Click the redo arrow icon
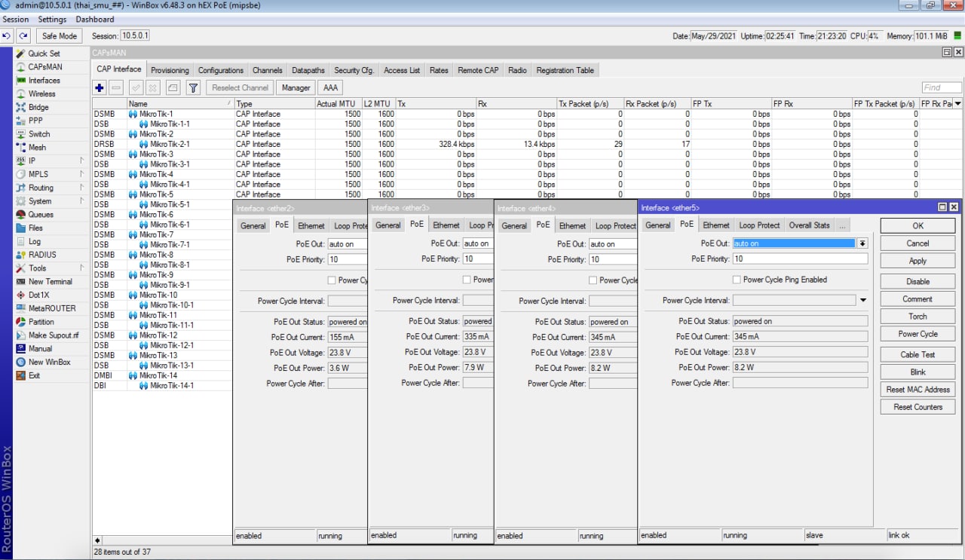 click(23, 35)
